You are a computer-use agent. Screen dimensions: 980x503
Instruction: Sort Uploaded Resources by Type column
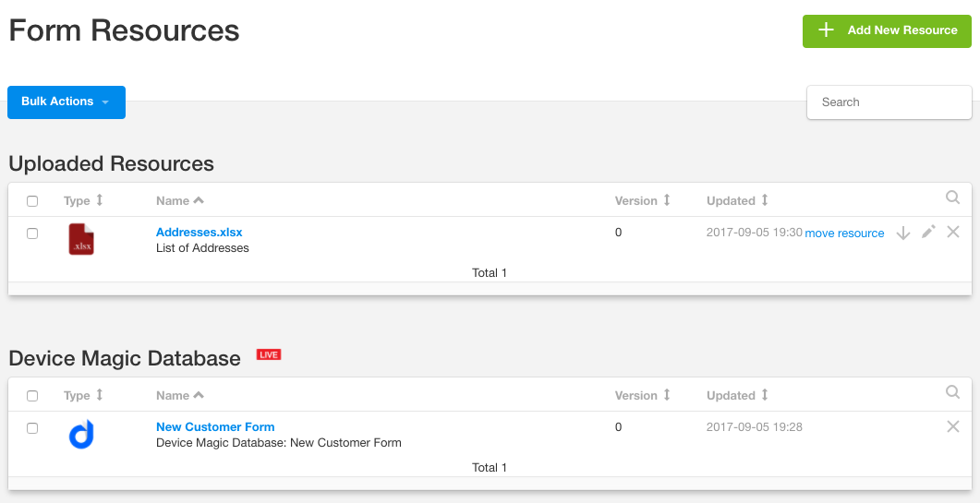point(83,200)
